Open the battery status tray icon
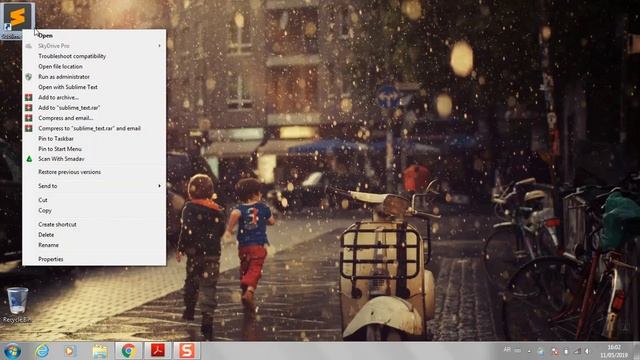 click(x=566, y=351)
